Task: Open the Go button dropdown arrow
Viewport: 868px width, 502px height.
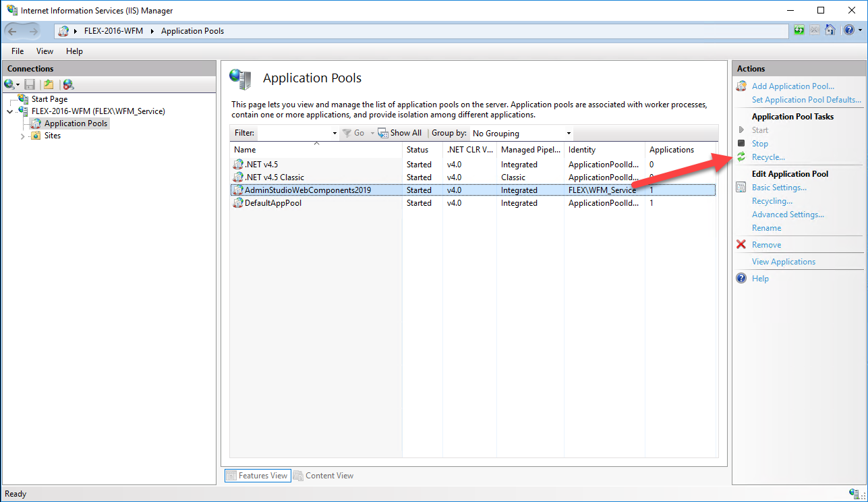Action: click(x=372, y=134)
